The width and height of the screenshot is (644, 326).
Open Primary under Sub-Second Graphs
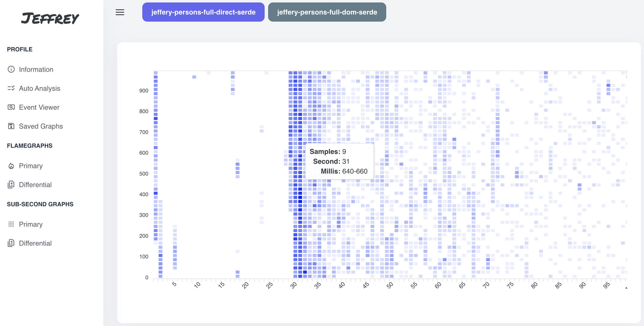[x=31, y=224]
